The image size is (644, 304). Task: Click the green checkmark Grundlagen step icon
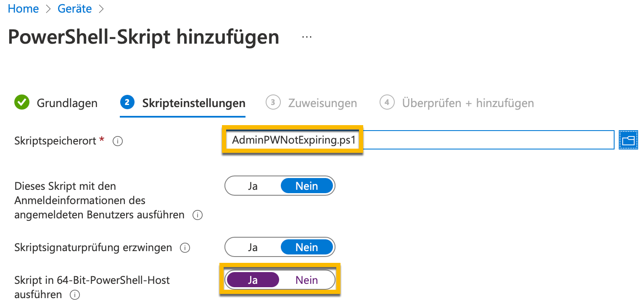tap(22, 102)
